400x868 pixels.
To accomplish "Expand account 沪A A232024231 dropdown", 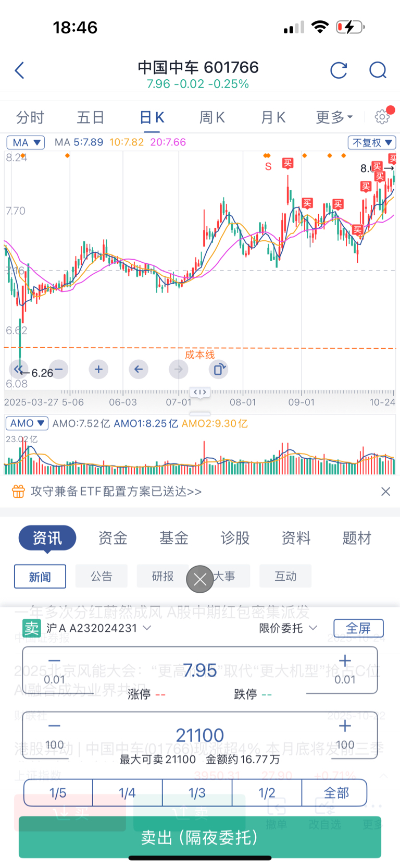I will click(99, 628).
